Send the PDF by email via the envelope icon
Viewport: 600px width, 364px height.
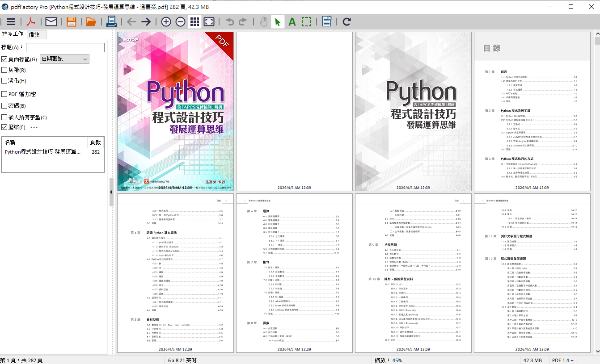coord(51,21)
